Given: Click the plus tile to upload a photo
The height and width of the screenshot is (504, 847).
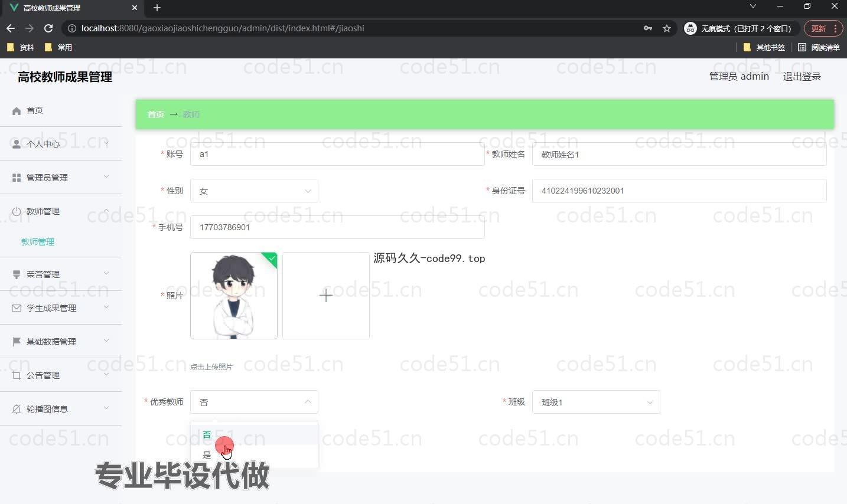Looking at the screenshot, I should (x=326, y=296).
